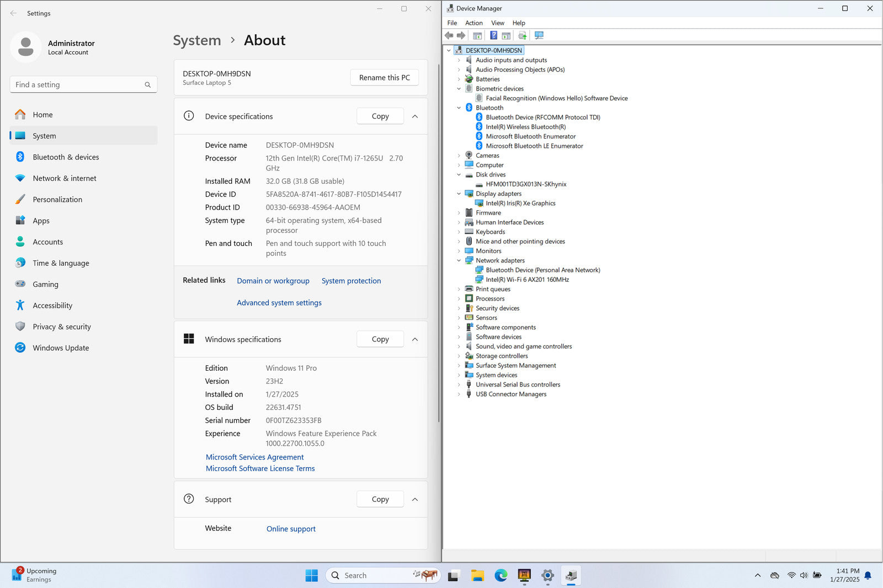Select Intel(R) Wi-Fi 6 AX201 160MHz adapter
883x588 pixels.
click(x=527, y=280)
